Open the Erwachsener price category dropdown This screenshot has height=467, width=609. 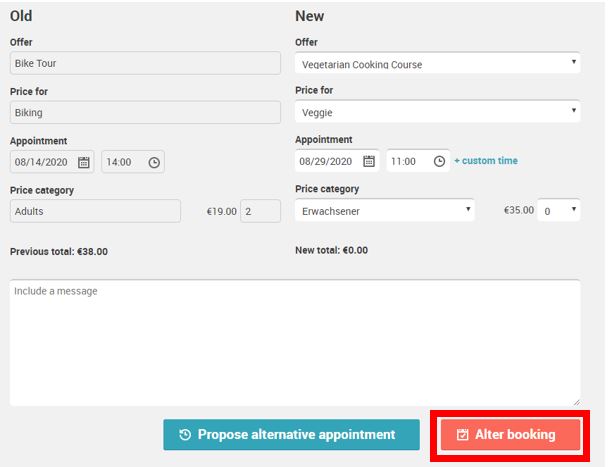pos(385,210)
